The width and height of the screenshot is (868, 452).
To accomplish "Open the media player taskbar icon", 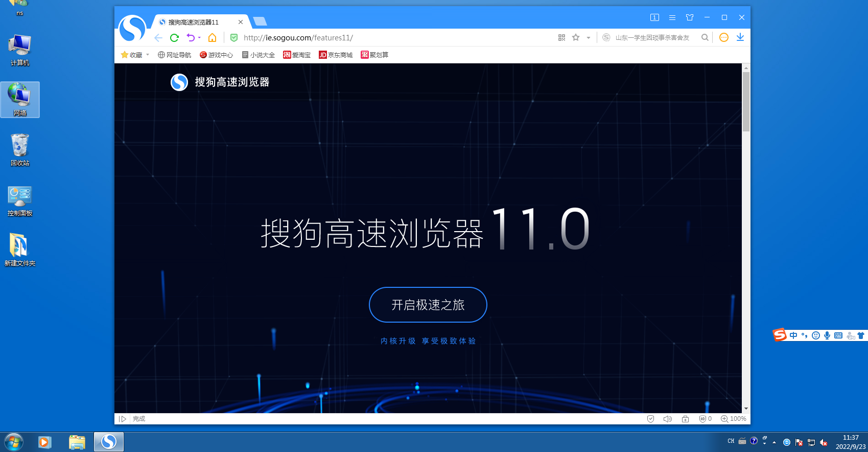I will (x=44, y=442).
